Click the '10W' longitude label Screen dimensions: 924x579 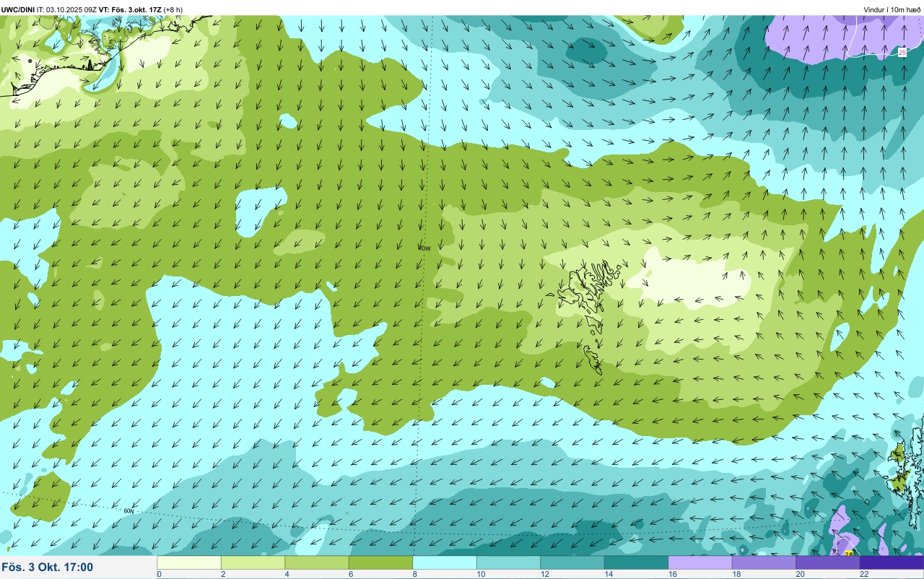coord(424,248)
